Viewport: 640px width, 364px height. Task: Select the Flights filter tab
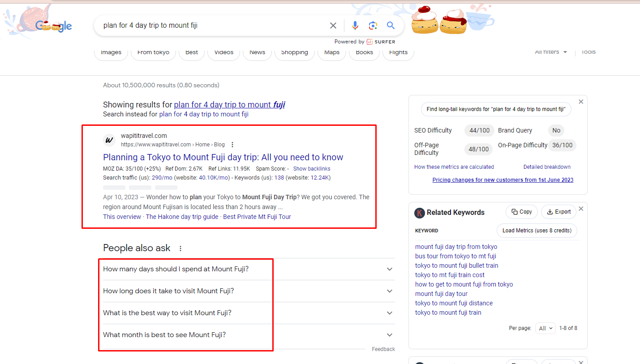pos(398,52)
